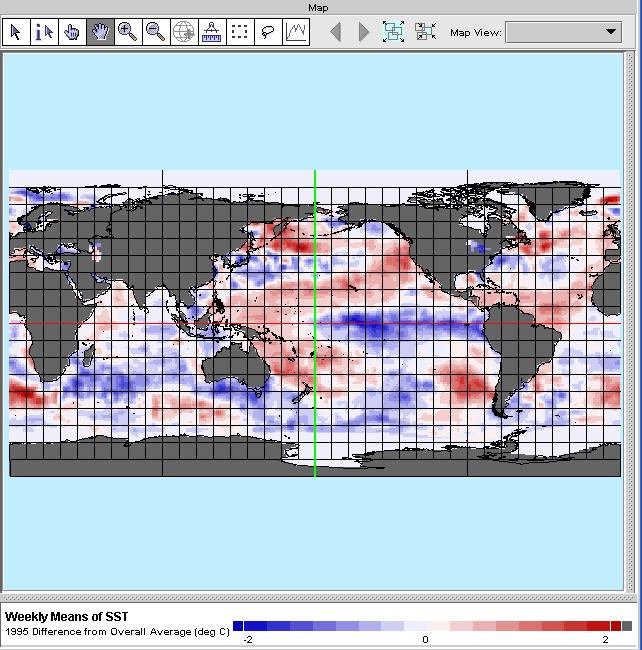
Task: Go to next map extent
Action: tap(364, 32)
